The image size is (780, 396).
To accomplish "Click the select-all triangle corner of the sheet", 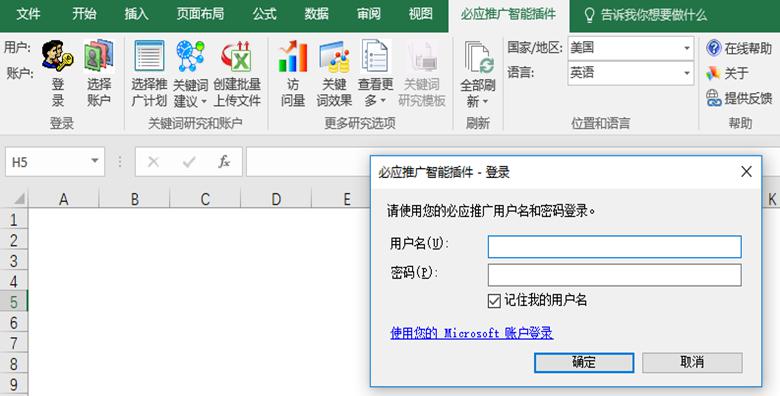I will (19, 199).
